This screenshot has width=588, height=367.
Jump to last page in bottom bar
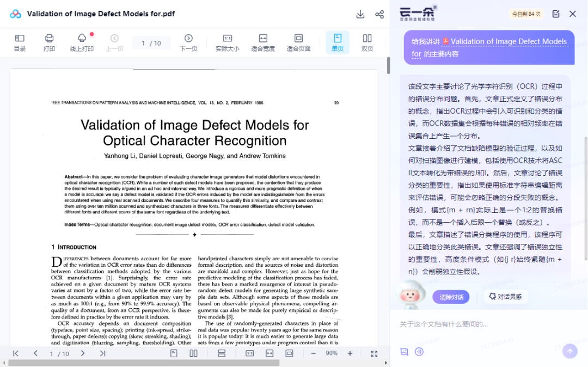tap(102, 353)
